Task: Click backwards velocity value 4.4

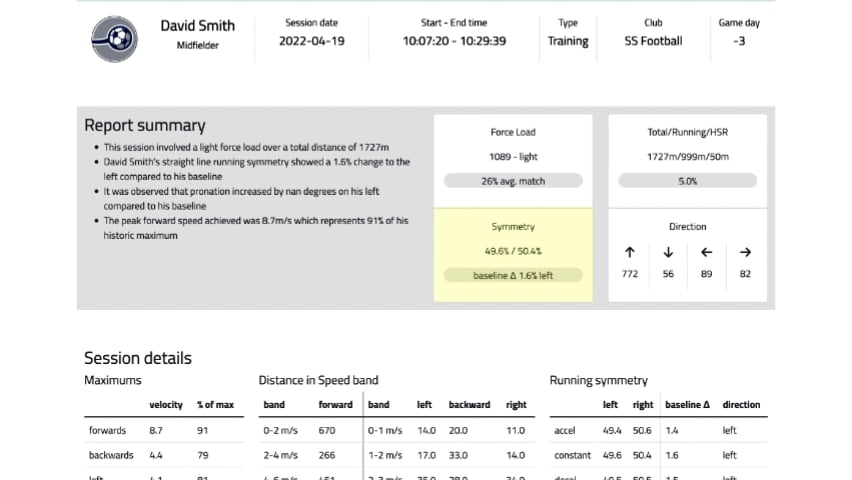Action: pyautogui.click(x=155, y=456)
